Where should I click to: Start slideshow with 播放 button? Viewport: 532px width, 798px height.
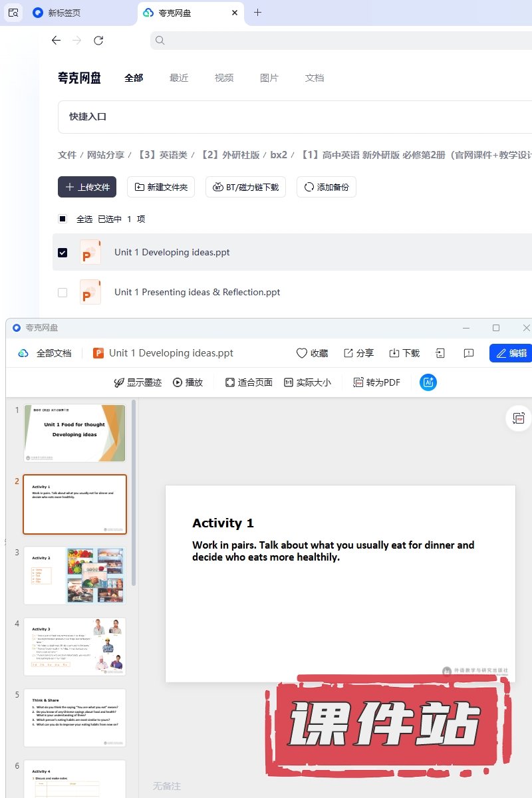click(178, 382)
